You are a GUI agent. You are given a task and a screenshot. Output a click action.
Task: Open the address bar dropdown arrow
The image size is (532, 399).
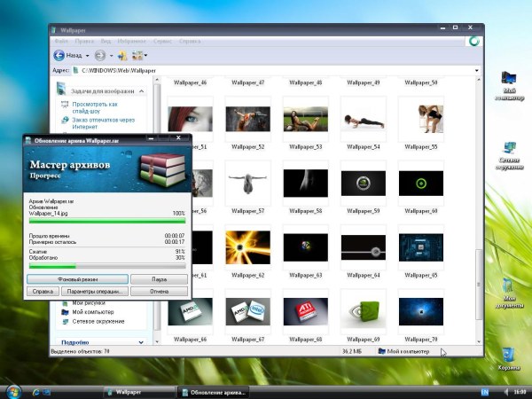tap(481, 68)
